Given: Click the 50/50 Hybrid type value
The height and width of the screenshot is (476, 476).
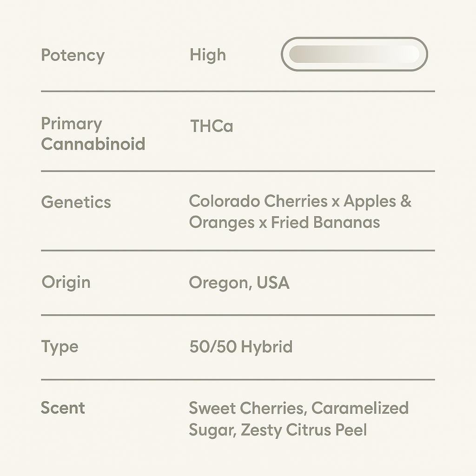Looking at the screenshot, I should point(241,347).
